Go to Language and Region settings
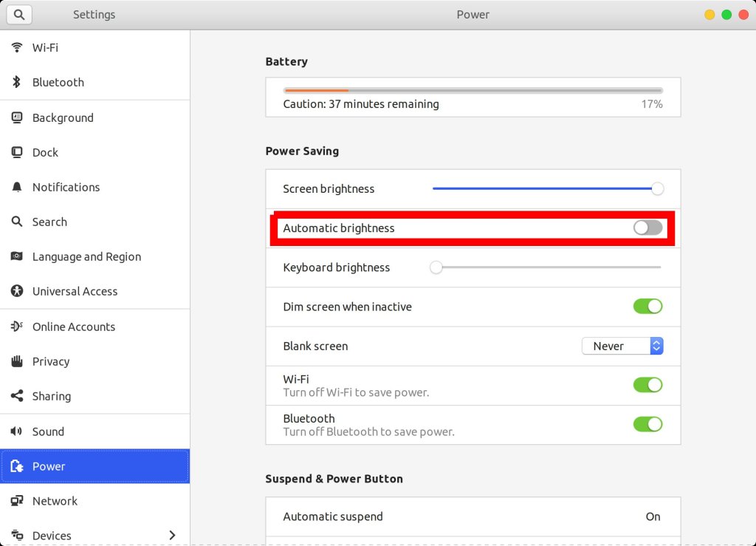 pos(86,256)
